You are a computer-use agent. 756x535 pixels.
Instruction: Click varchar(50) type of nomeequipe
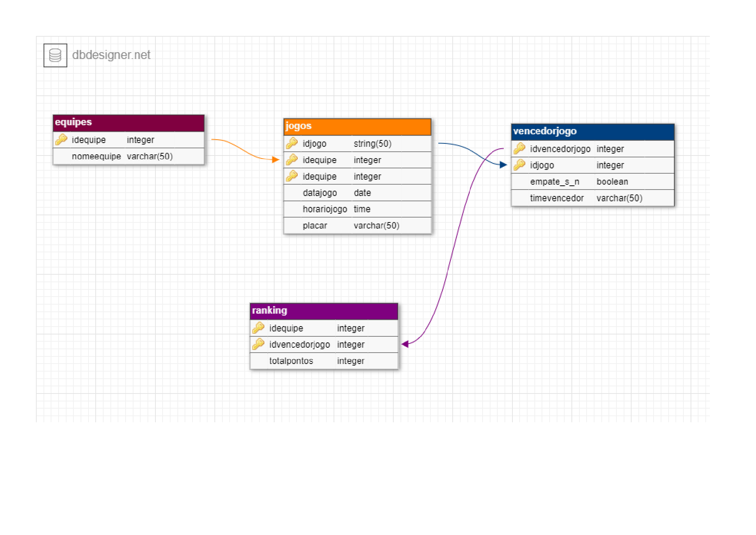pos(150,156)
